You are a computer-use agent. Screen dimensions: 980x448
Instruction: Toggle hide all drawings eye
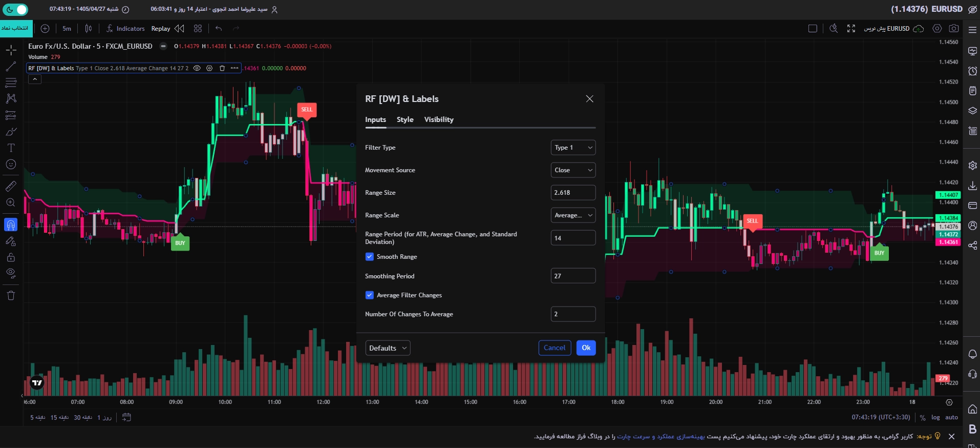coord(11,273)
